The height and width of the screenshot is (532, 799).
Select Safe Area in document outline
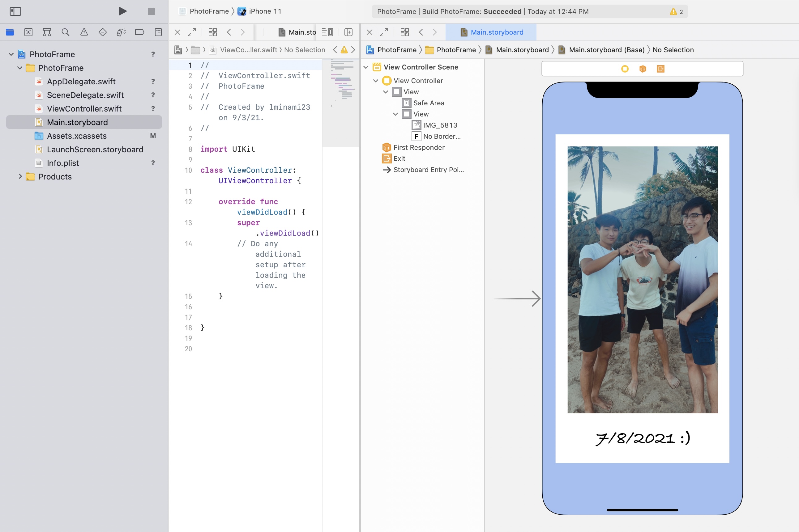pos(423,103)
